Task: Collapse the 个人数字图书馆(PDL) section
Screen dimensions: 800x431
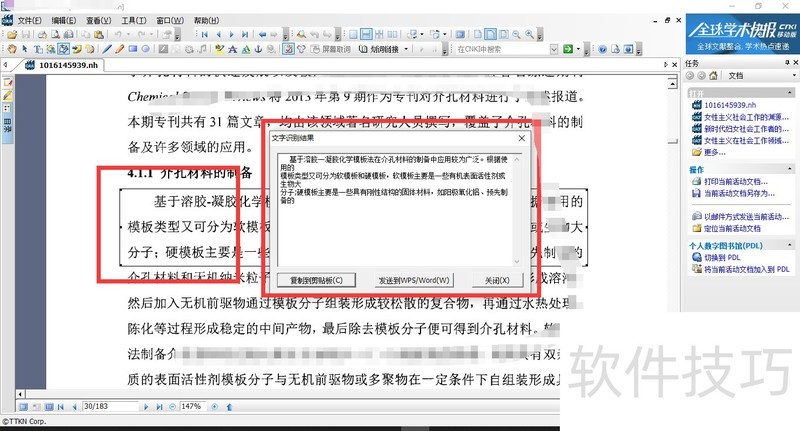Action: 790,245
